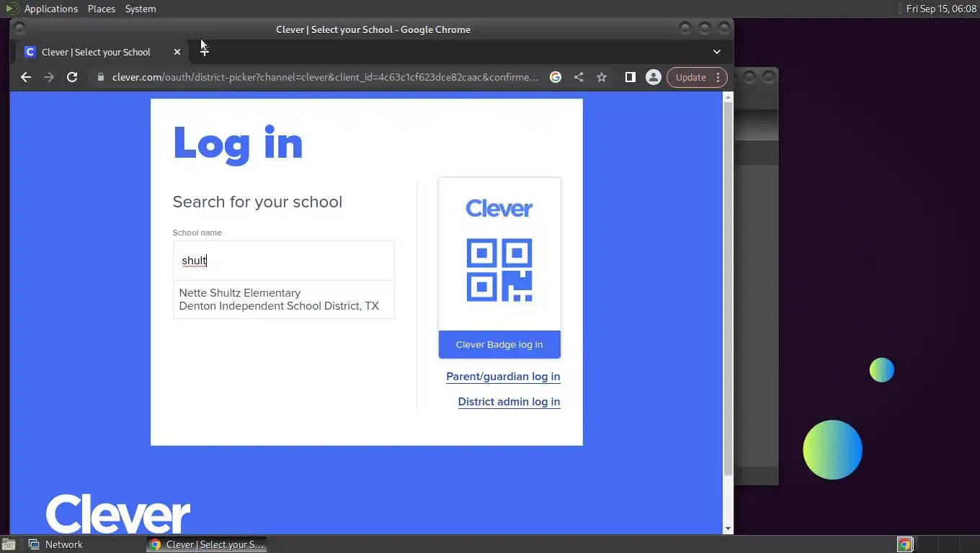980x553 pixels.
Task: Click the Update button in Chrome
Action: 697,77
